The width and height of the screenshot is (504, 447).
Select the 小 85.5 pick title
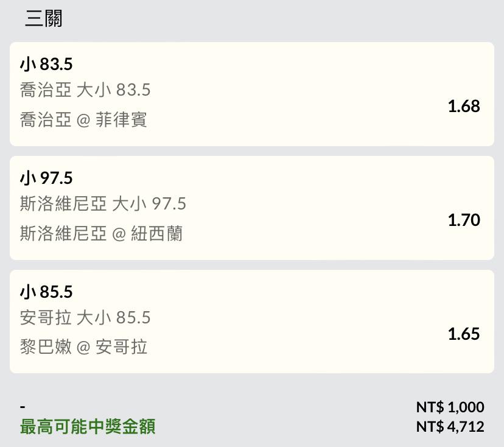pos(46,292)
